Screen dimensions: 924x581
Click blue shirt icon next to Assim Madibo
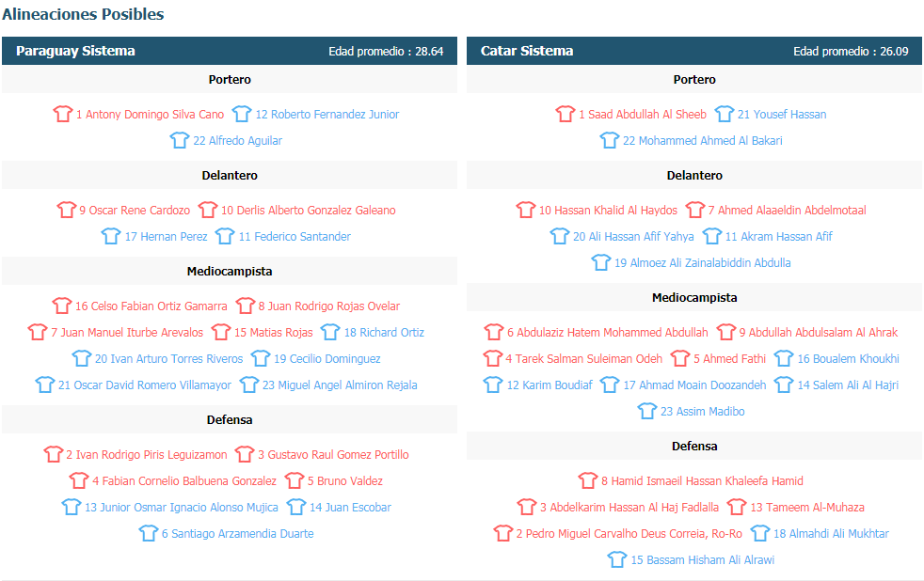click(x=647, y=411)
